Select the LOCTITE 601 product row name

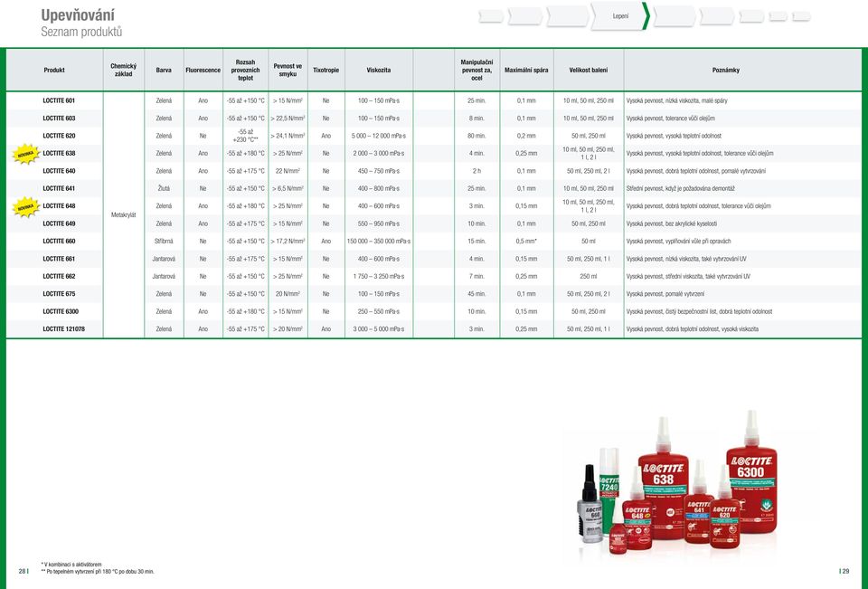click(59, 100)
